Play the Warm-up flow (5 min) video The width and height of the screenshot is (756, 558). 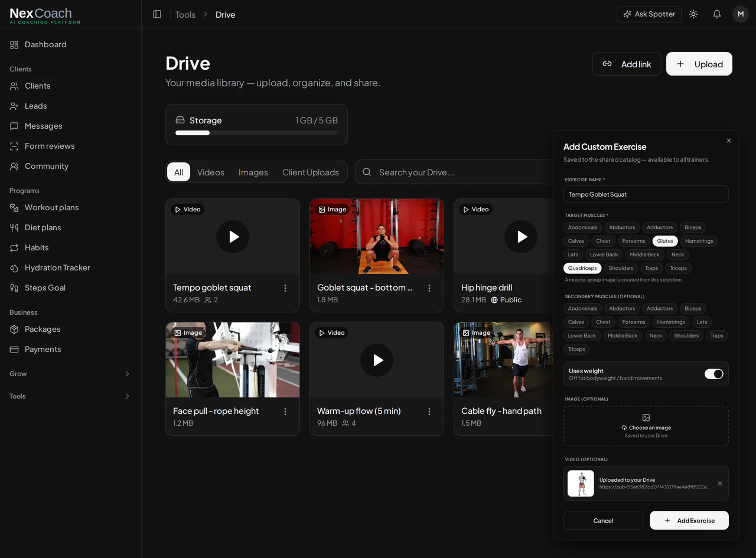(x=377, y=360)
